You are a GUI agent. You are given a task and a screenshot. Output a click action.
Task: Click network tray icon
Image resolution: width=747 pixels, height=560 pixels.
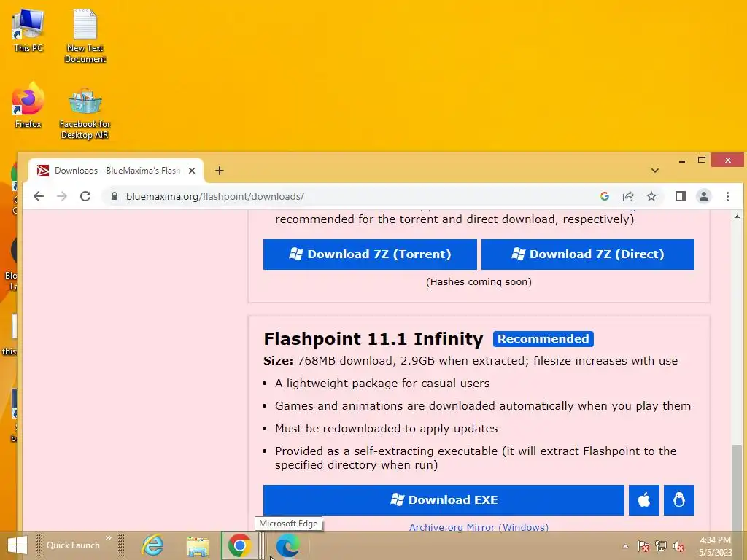(x=661, y=546)
